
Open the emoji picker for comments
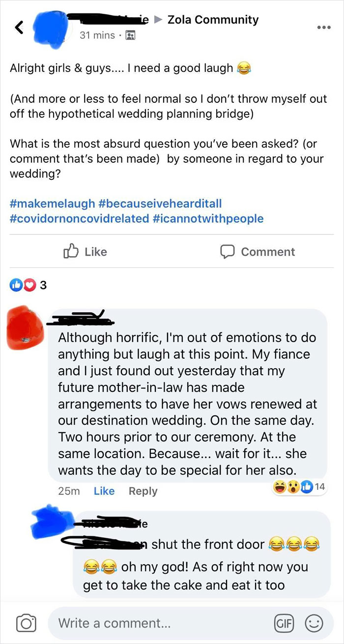click(313, 623)
